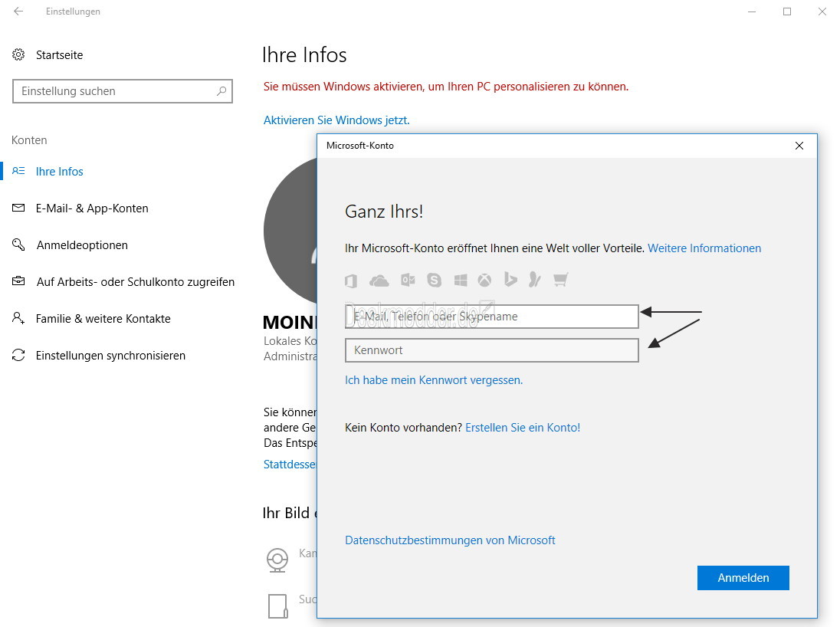The height and width of the screenshot is (627, 840).
Task: Click the briefcase icon for Arbeits- oder Schulkonto
Action: coord(18,281)
